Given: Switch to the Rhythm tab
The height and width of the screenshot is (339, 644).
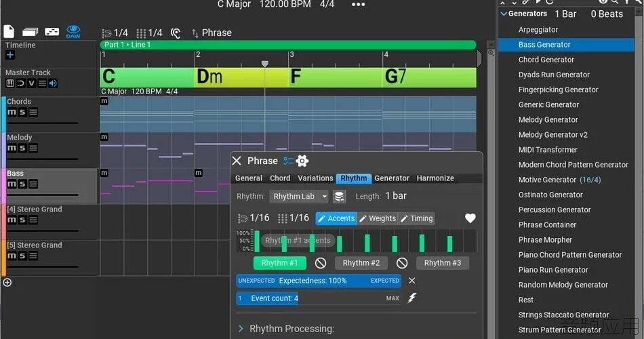Looking at the screenshot, I should (x=354, y=178).
